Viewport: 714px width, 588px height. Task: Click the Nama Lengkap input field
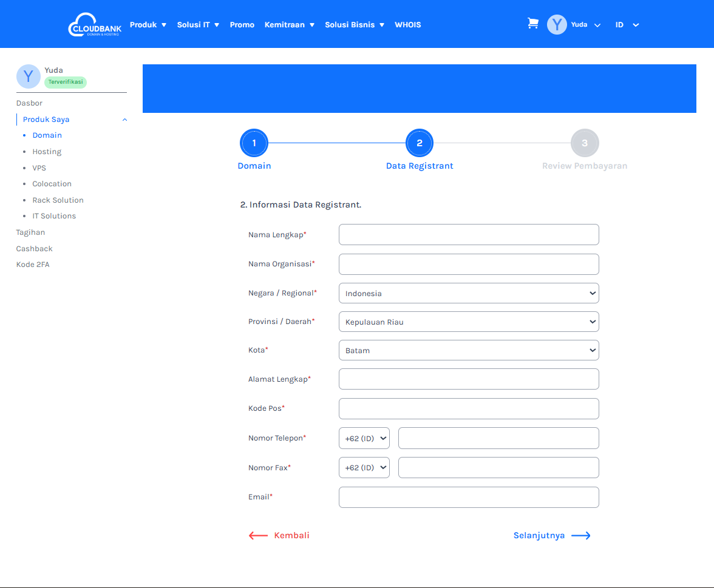click(468, 234)
